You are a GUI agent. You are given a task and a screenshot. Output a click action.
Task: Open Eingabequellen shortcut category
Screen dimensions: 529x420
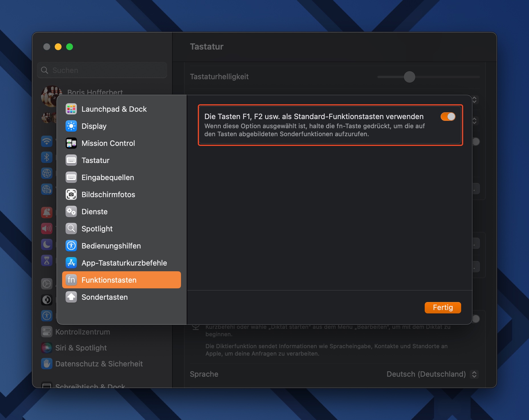click(107, 178)
